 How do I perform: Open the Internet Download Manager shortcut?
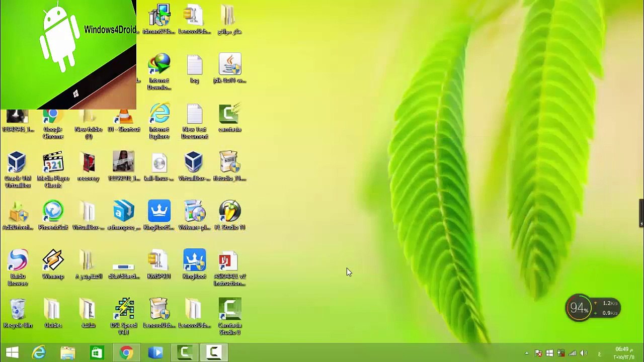[159, 72]
